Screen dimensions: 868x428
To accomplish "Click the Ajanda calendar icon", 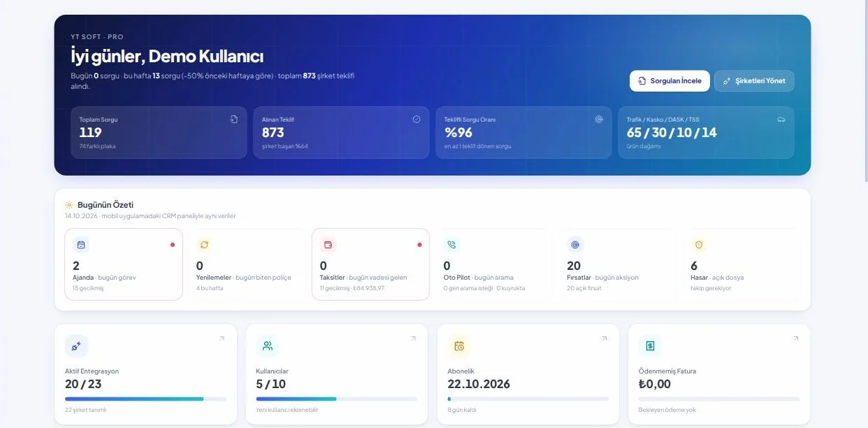I will 81,245.
